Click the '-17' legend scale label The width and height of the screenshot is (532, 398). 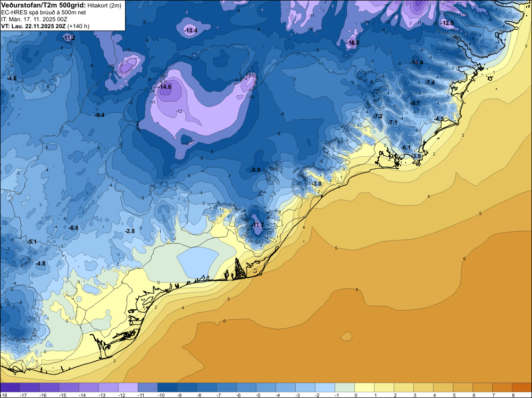pyautogui.click(x=23, y=395)
